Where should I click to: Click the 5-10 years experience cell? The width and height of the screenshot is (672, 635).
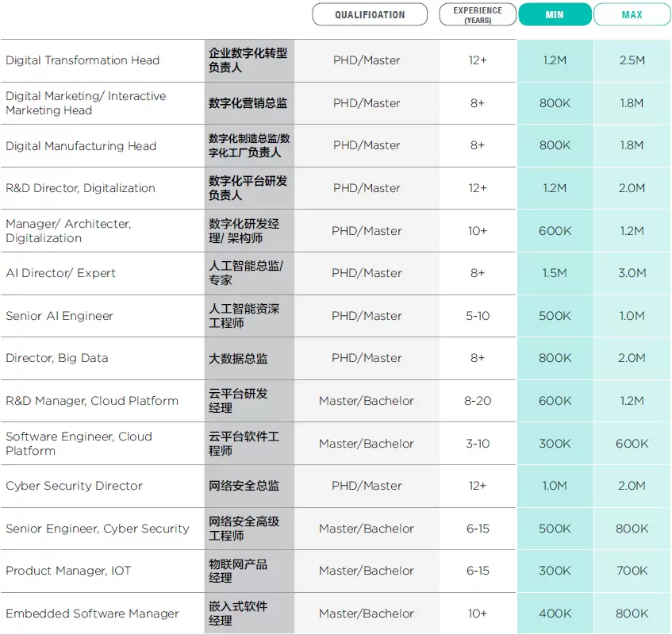coord(478,316)
